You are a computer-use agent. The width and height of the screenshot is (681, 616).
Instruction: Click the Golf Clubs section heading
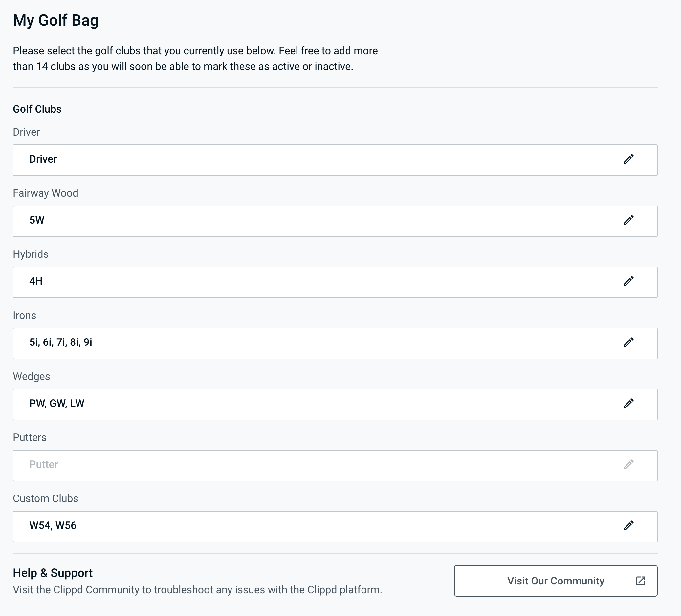[37, 109]
